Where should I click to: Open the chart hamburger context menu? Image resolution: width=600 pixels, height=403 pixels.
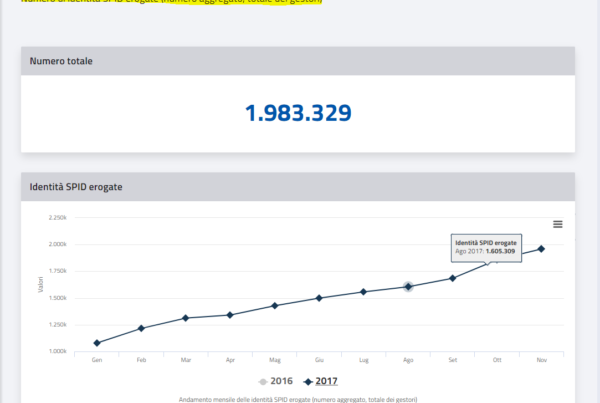(x=557, y=224)
